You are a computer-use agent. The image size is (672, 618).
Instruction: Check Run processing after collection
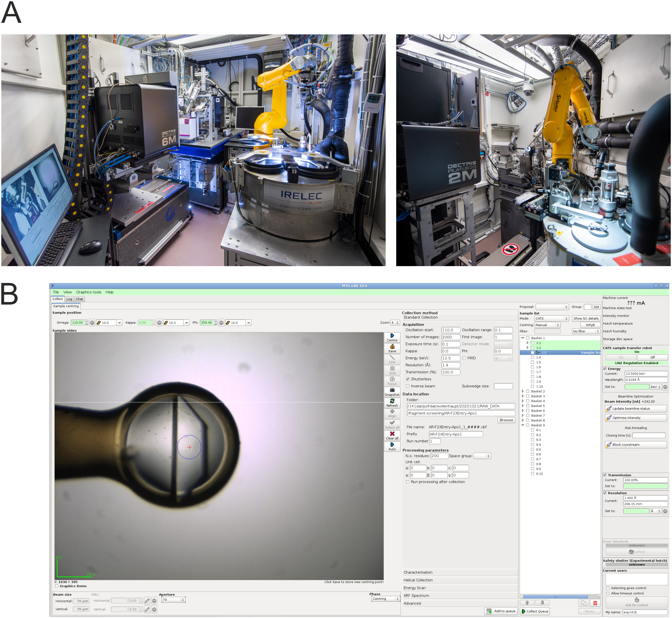pyautogui.click(x=408, y=482)
